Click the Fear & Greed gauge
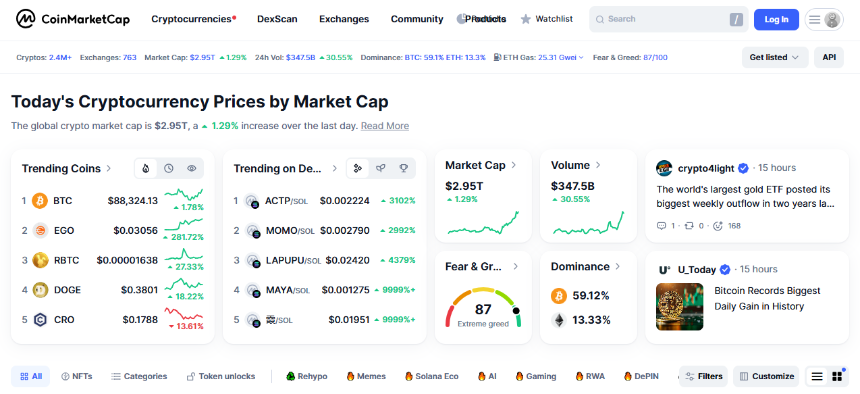 pyautogui.click(x=483, y=307)
